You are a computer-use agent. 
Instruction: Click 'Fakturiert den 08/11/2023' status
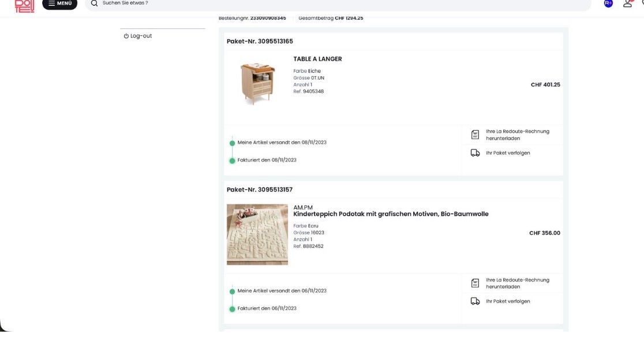267,160
